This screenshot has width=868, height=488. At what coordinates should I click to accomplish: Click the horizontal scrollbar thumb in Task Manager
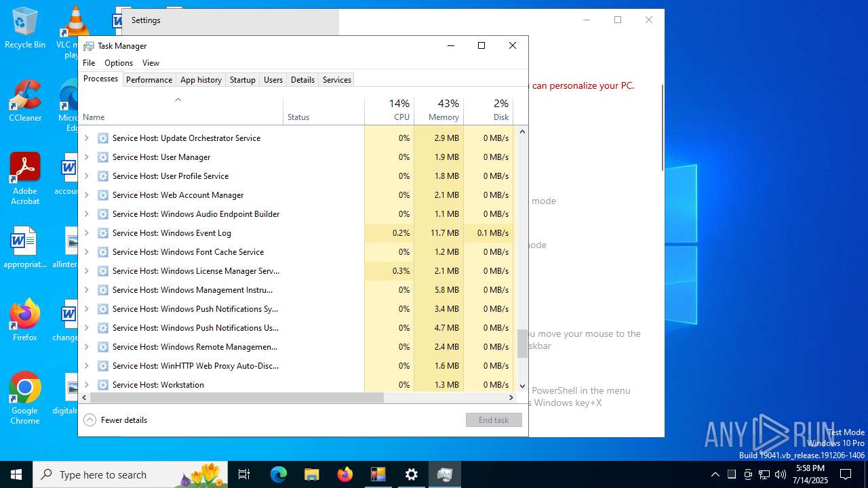point(237,398)
